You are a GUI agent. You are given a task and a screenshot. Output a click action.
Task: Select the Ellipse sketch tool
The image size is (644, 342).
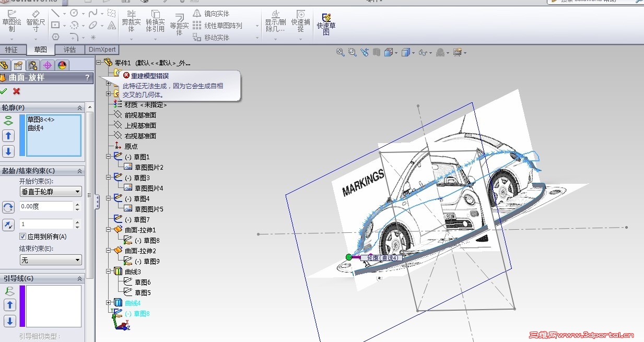(93, 25)
